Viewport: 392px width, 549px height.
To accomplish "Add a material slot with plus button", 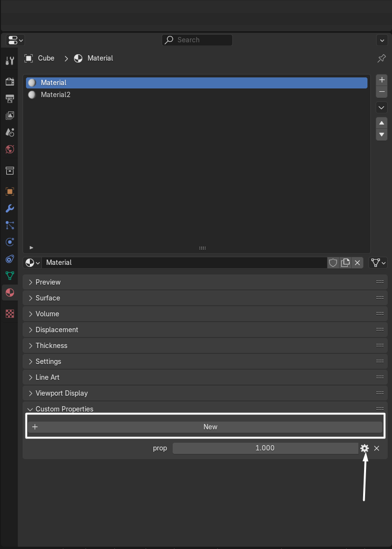I will tap(382, 80).
